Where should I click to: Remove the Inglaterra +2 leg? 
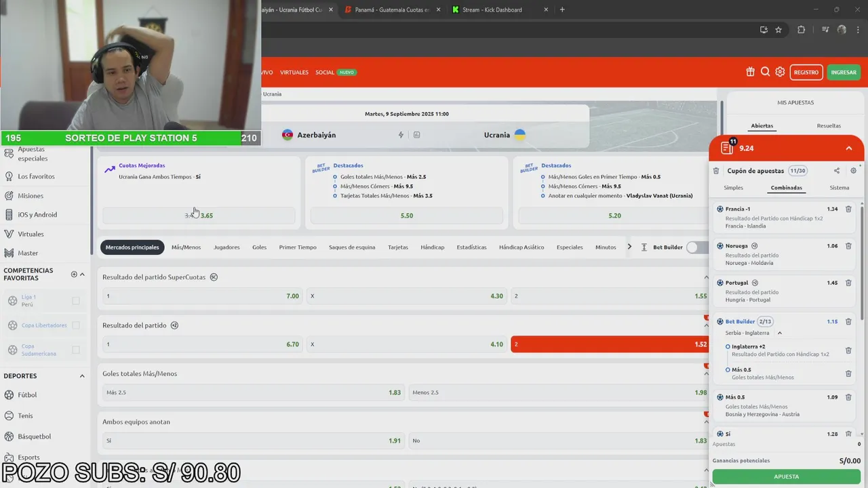point(848,350)
